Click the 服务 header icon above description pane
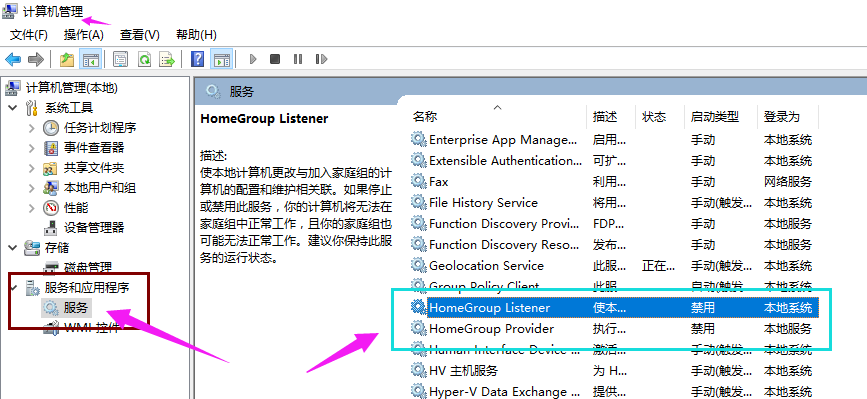This screenshot has width=867, height=399. click(x=213, y=91)
